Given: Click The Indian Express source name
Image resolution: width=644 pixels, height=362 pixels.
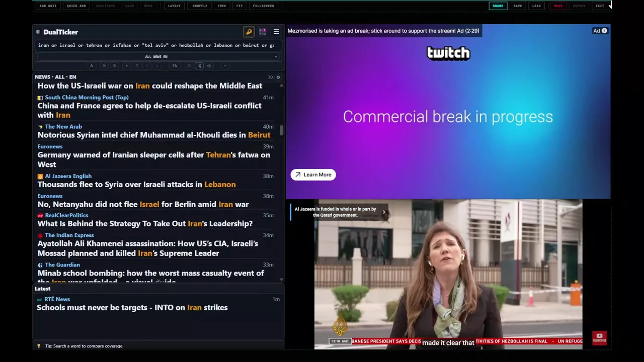Looking at the screenshot, I should (69, 235).
